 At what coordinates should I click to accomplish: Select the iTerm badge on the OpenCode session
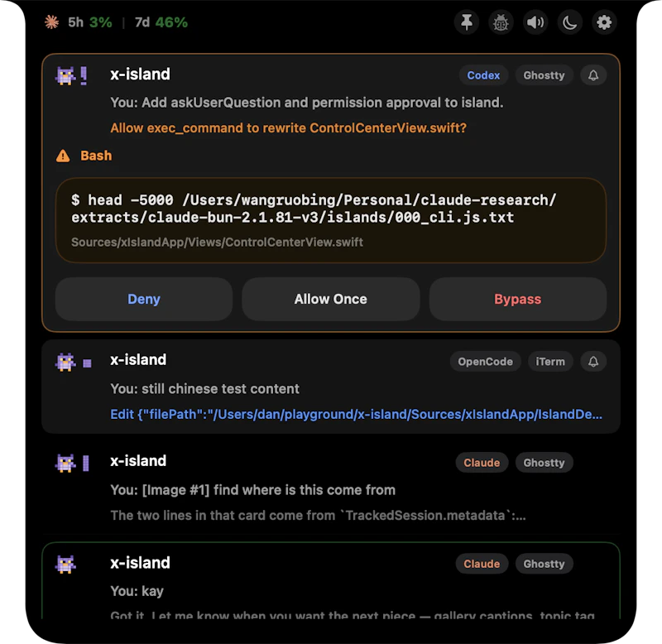tap(550, 362)
